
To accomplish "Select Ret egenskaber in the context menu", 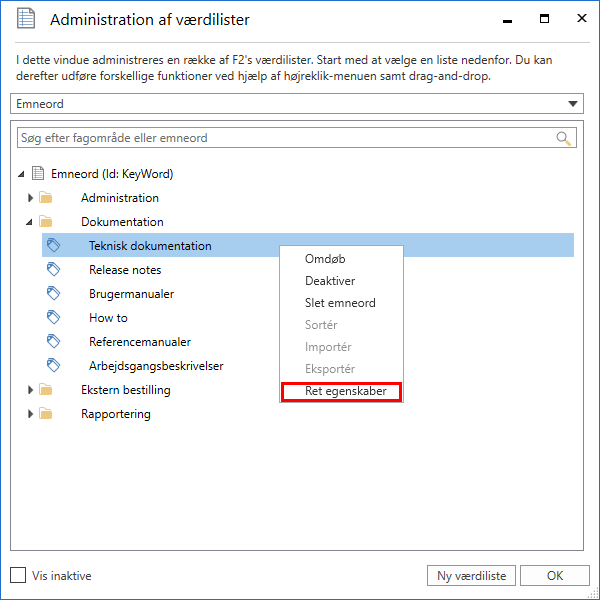I will pyautogui.click(x=341, y=391).
